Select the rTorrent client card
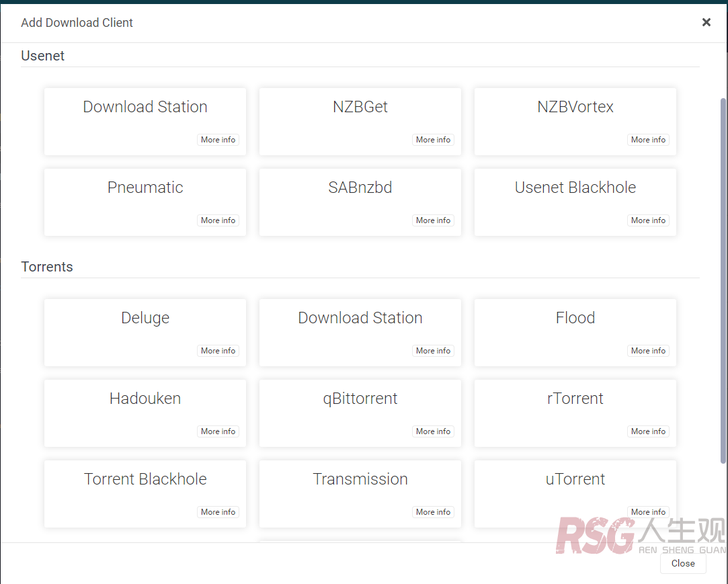 tap(575, 413)
